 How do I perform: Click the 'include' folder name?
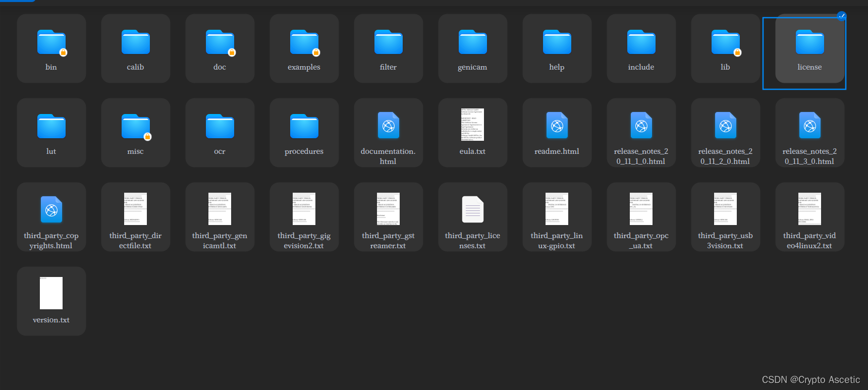tap(641, 67)
